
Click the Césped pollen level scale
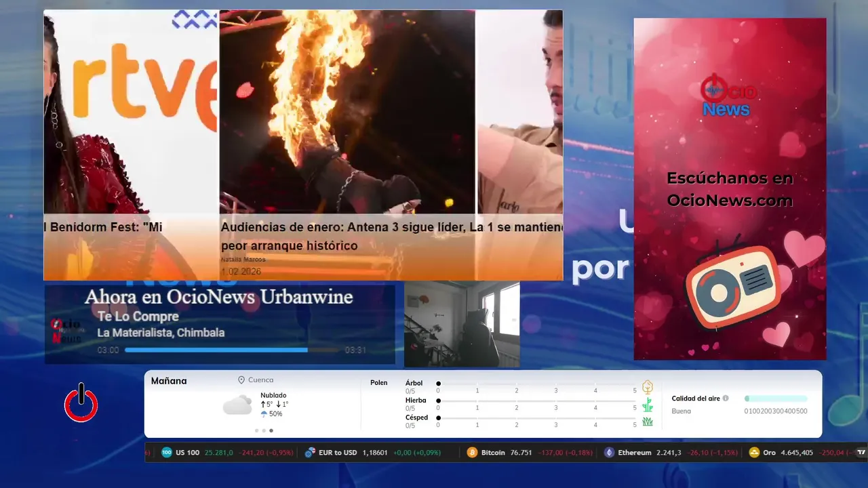pyautogui.click(x=536, y=421)
